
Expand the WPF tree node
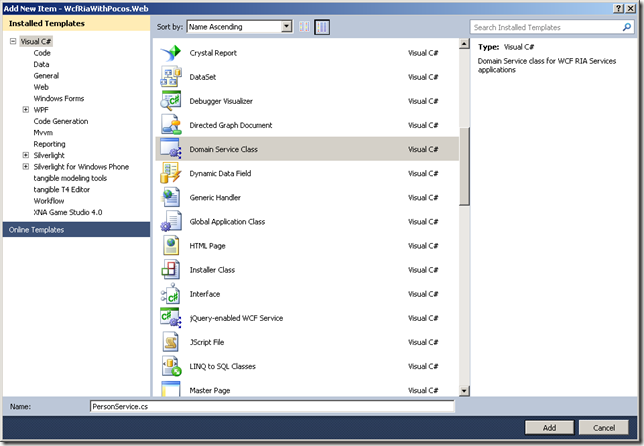pyautogui.click(x=25, y=109)
